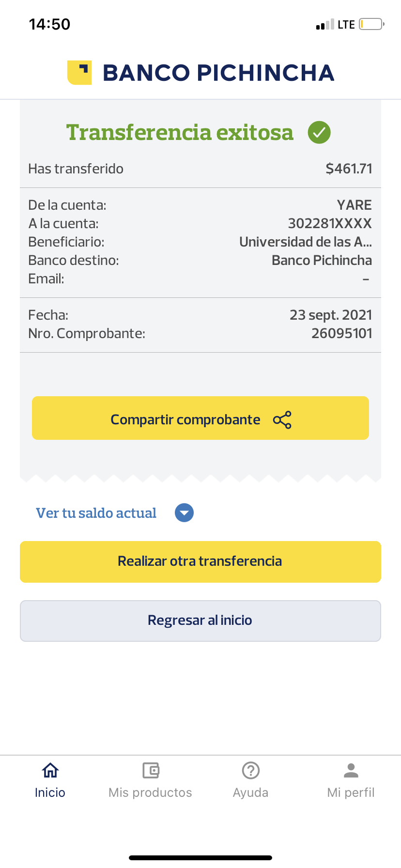Open Ver tu saldo actual link
The height and width of the screenshot is (868, 401).
tap(96, 513)
